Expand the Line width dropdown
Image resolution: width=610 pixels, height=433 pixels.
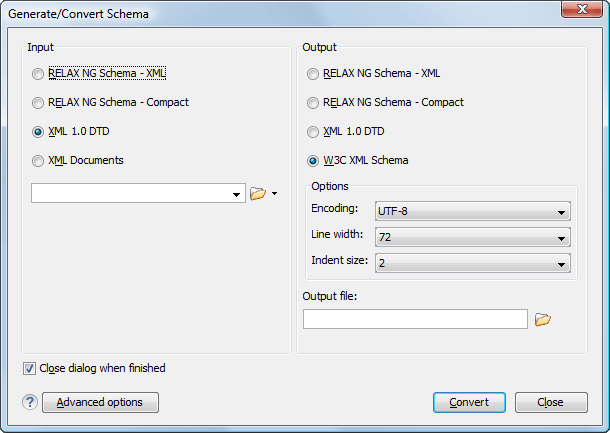click(x=473, y=237)
